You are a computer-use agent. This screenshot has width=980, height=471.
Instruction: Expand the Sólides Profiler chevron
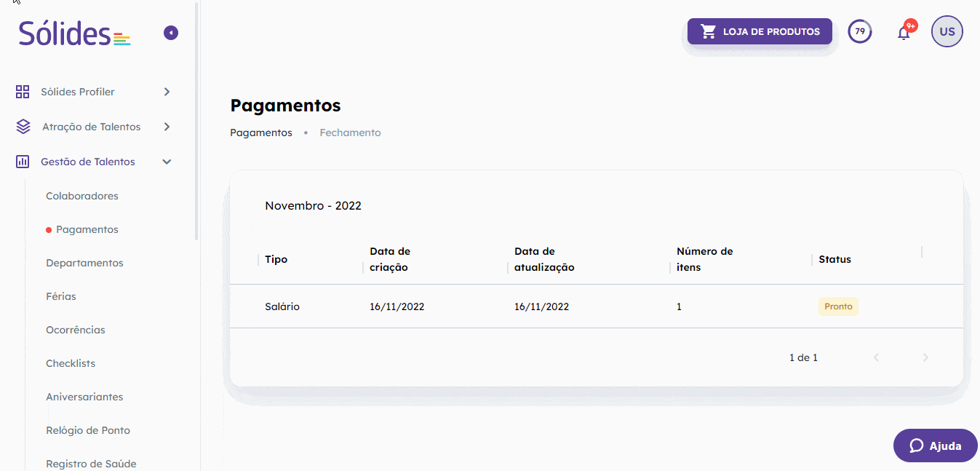click(x=167, y=92)
